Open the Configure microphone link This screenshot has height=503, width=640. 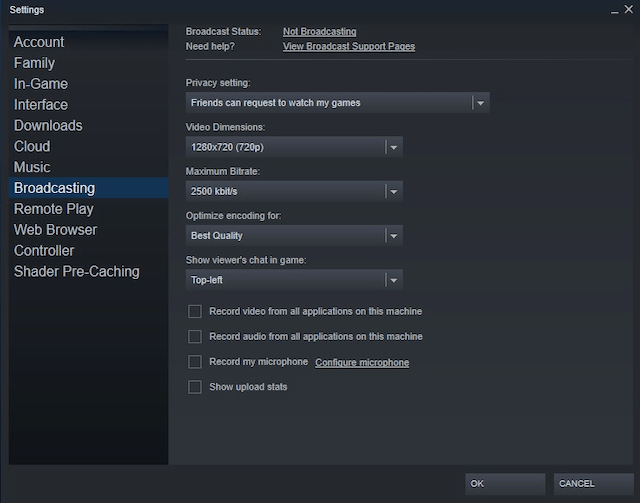(362, 362)
